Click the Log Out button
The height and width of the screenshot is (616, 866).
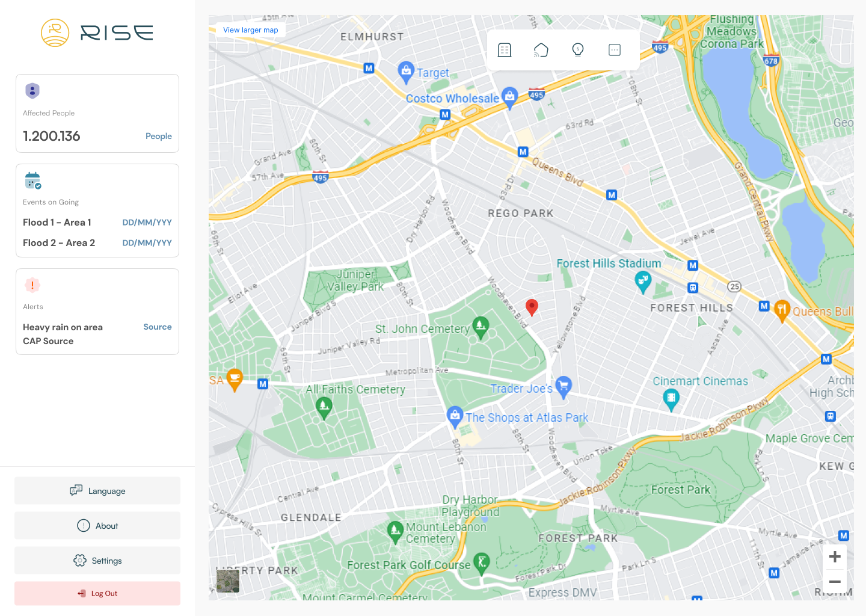(x=97, y=594)
